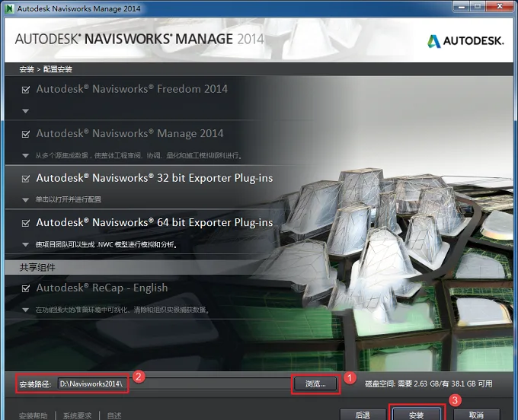The width and height of the screenshot is (518, 420).
Task: Click the Autodesk logo in header
Action: click(x=465, y=41)
